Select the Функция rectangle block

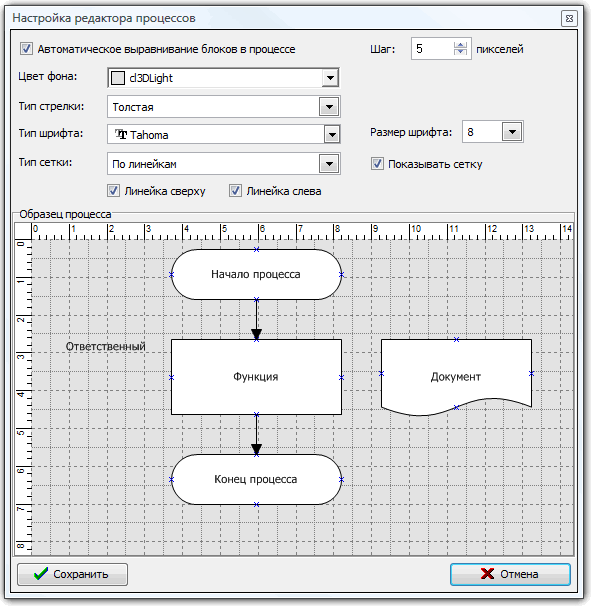point(256,377)
